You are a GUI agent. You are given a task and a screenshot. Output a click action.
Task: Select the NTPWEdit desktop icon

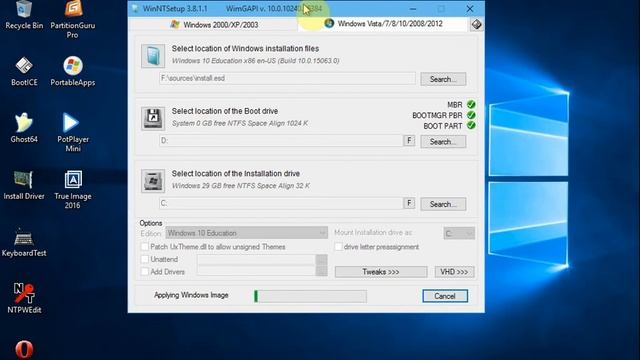(24, 299)
